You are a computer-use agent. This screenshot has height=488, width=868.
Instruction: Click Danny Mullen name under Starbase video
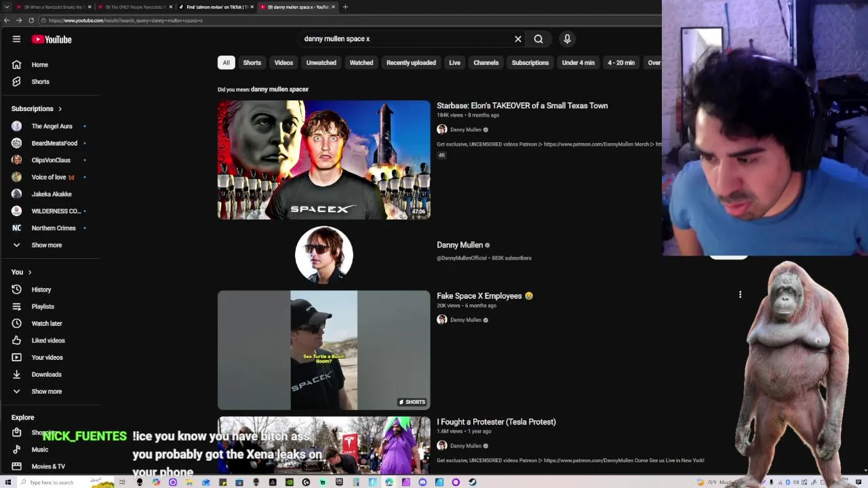[466, 129]
